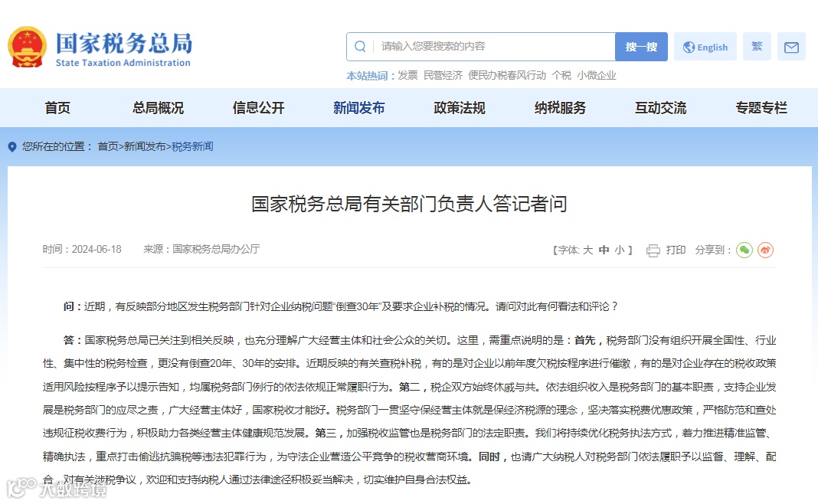Screen dimensions: 818x504
Task: Click the bold 问： at question start
Action: 73,306
